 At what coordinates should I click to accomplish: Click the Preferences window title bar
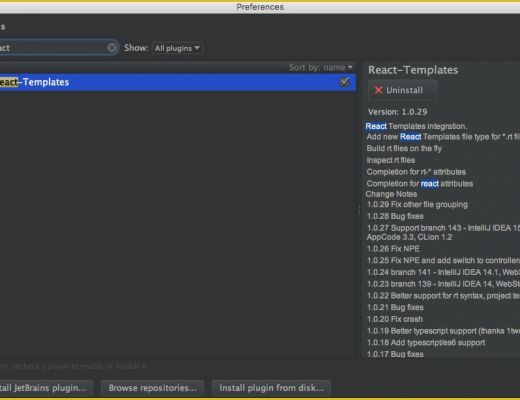point(260,7)
